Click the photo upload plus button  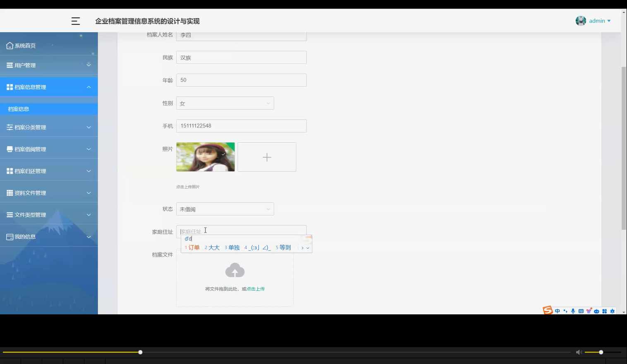click(266, 157)
